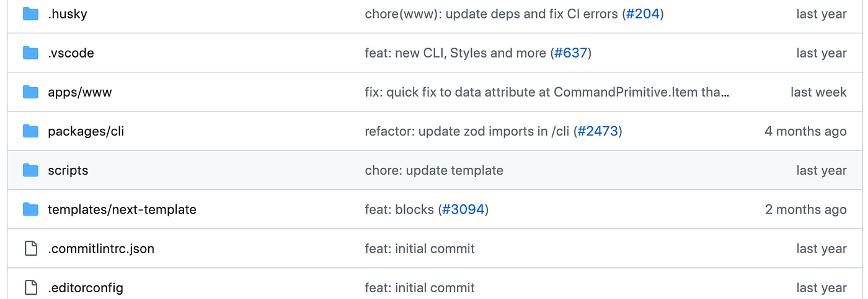Open the packages/cli directory link
Screen dimensions: 868x299
(x=86, y=131)
